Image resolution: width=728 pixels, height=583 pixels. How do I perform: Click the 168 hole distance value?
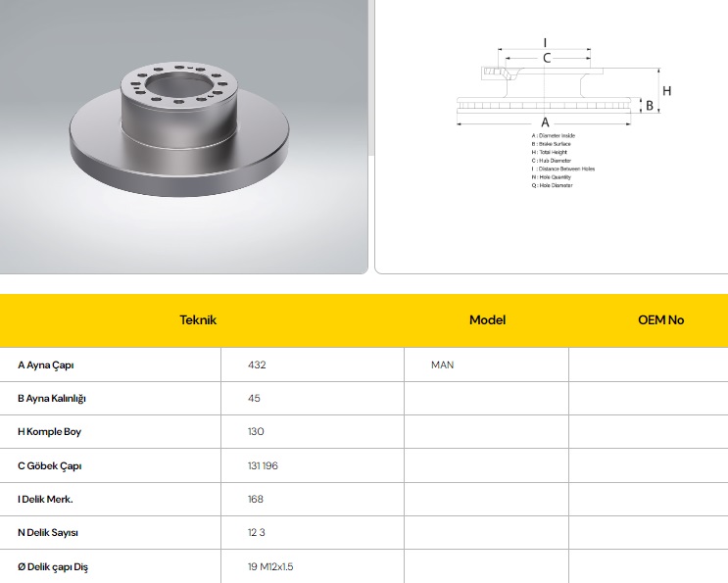256,499
